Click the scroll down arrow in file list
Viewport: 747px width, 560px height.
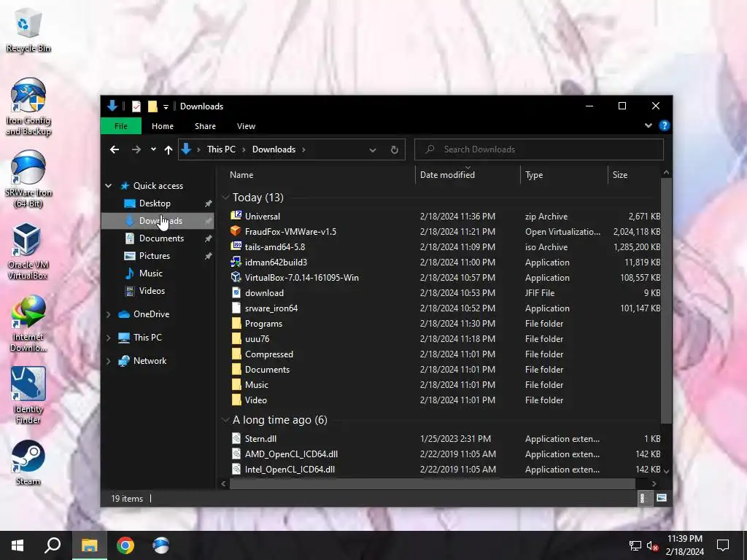click(x=667, y=472)
